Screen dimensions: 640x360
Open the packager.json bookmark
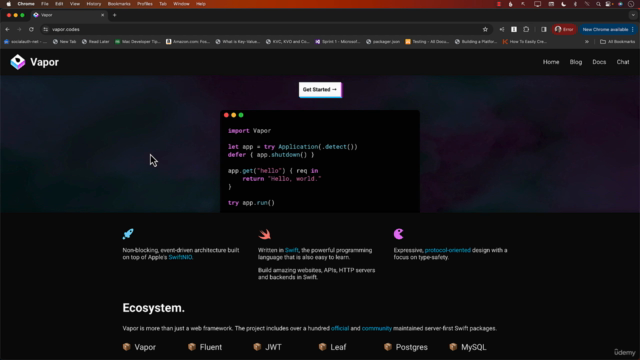point(383,42)
